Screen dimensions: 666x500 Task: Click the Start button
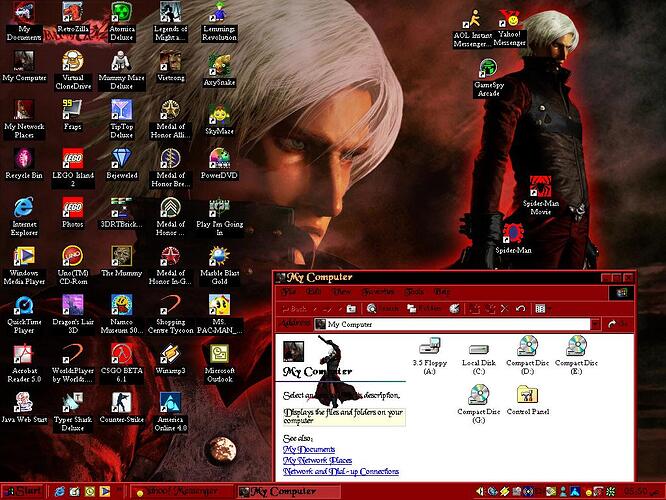[23, 492]
